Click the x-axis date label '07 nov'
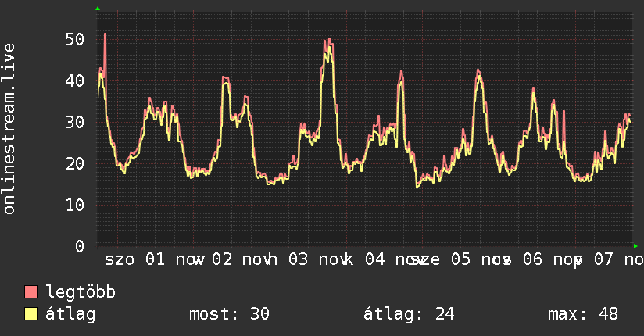This screenshot has height=336, width=644. click(x=618, y=259)
